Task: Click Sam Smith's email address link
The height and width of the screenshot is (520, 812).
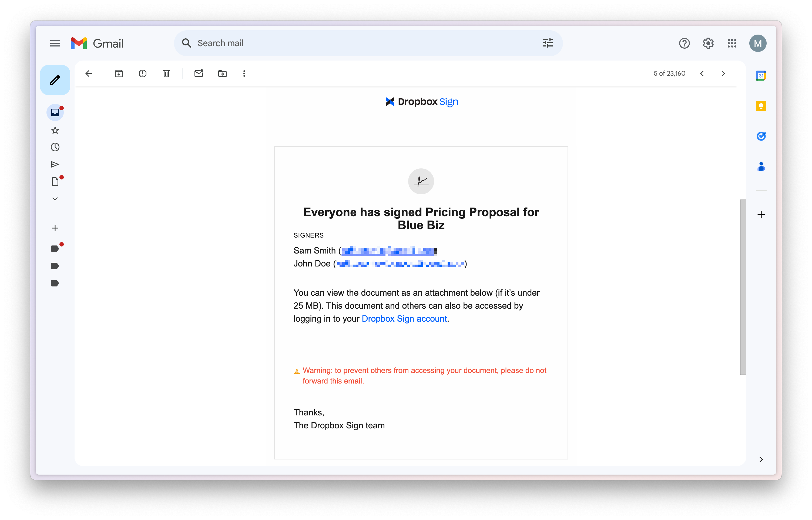Action: pyautogui.click(x=389, y=251)
